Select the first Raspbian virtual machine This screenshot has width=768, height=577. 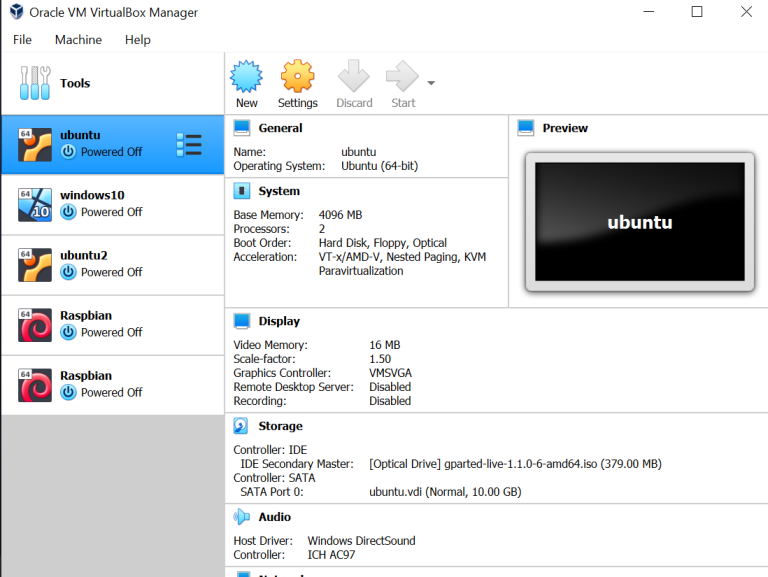coord(112,325)
